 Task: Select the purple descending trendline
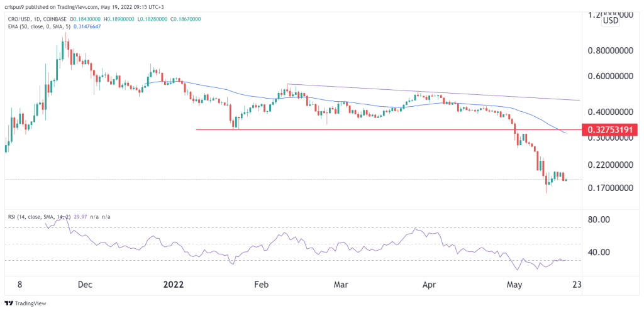tap(433, 92)
